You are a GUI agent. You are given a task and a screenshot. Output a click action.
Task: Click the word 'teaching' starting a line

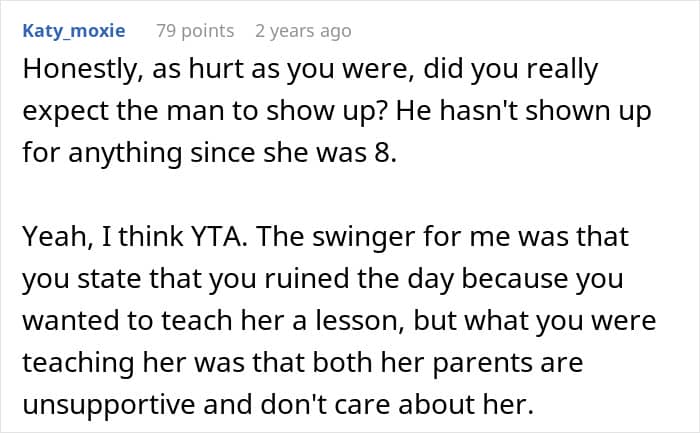pos(79,364)
